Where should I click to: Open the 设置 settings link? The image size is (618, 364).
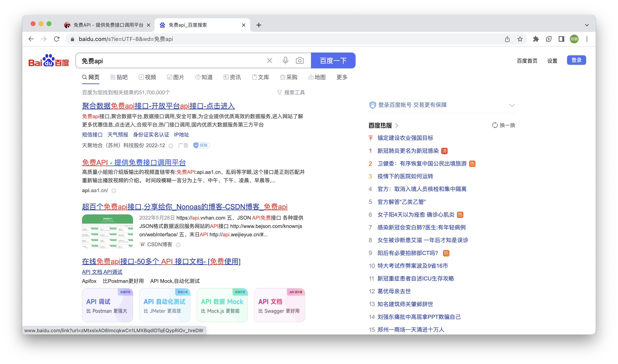552,61
